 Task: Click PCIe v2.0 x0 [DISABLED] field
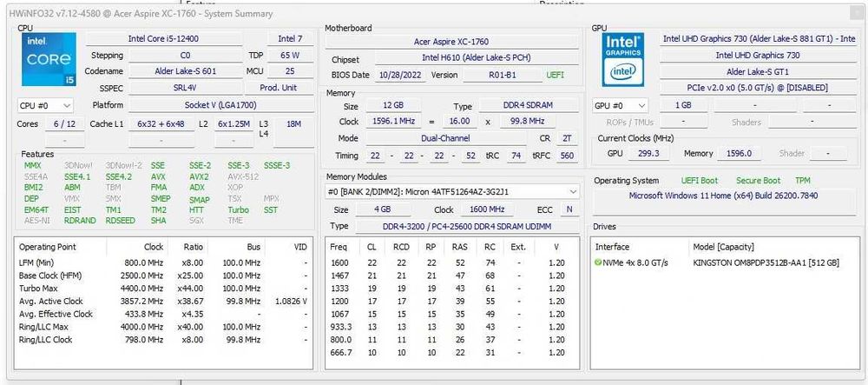[757, 88]
